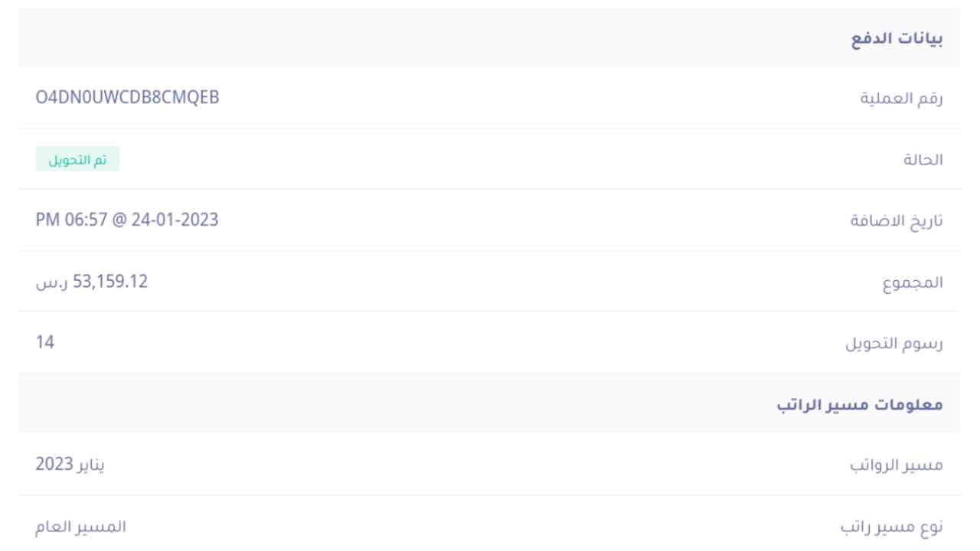Viewport: 980px width, 551px height.
Task: Click the "المجموع" total label
Action: point(911,282)
